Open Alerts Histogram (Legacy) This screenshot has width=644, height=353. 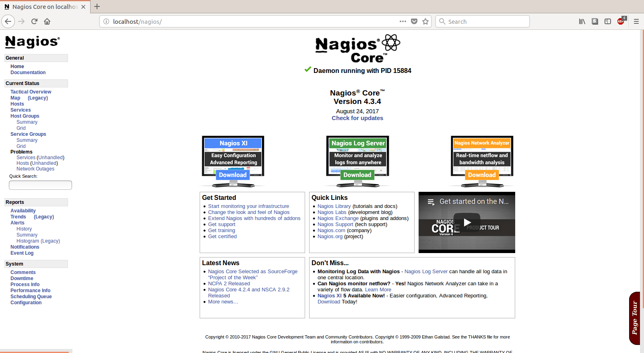click(38, 241)
